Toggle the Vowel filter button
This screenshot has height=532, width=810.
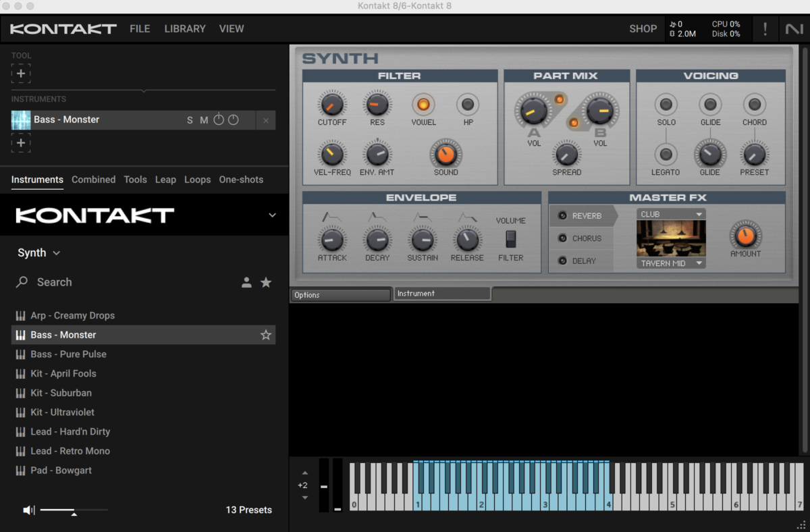pyautogui.click(x=423, y=105)
